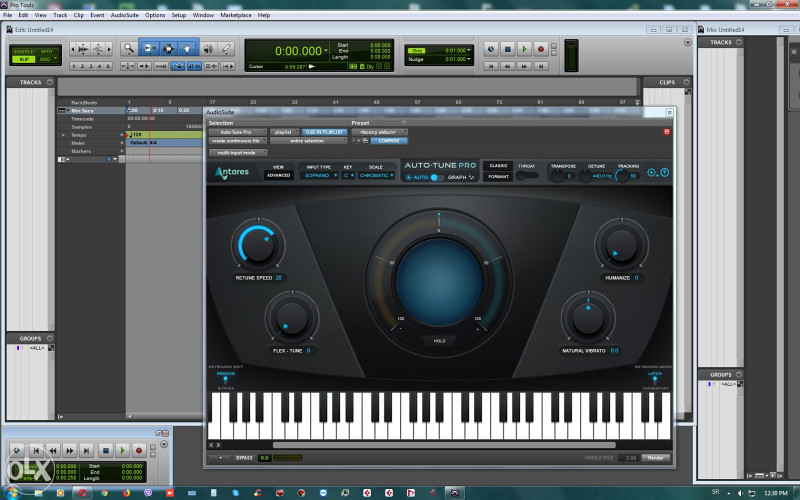
Task: Open the Auto-Tune Pro plug-in selector dropdown
Action: (x=238, y=132)
